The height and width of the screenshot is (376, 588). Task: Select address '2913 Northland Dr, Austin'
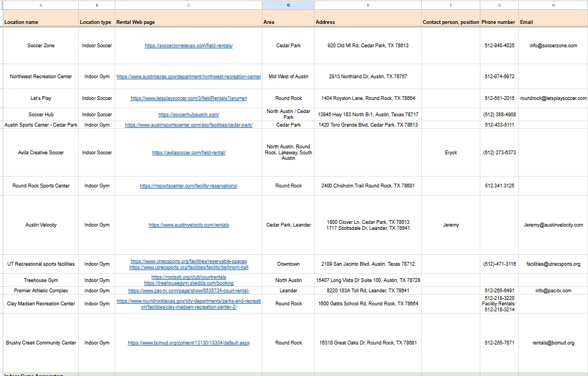coord(368,77)
